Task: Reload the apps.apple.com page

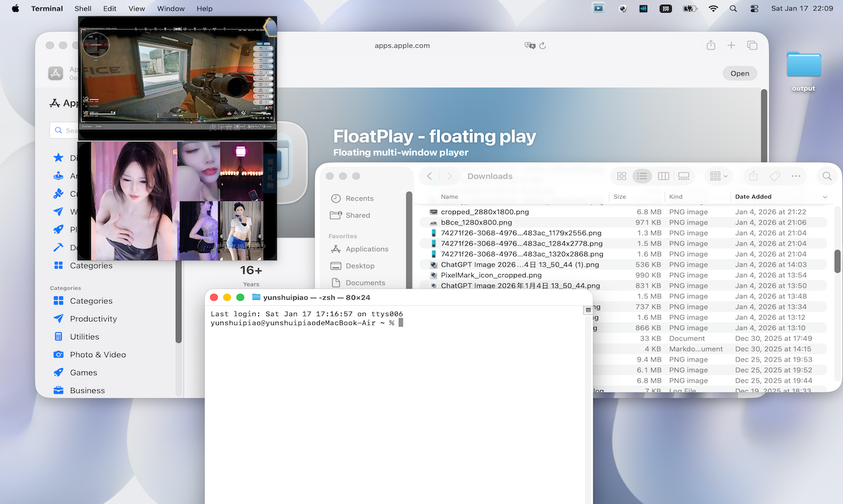Action: (x=542, y=46)
